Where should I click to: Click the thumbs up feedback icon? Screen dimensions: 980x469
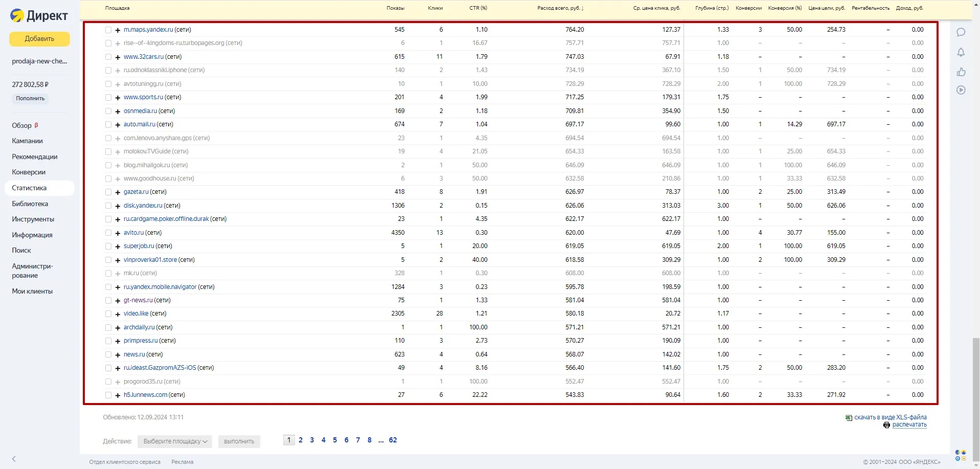[x=961, y=72]
